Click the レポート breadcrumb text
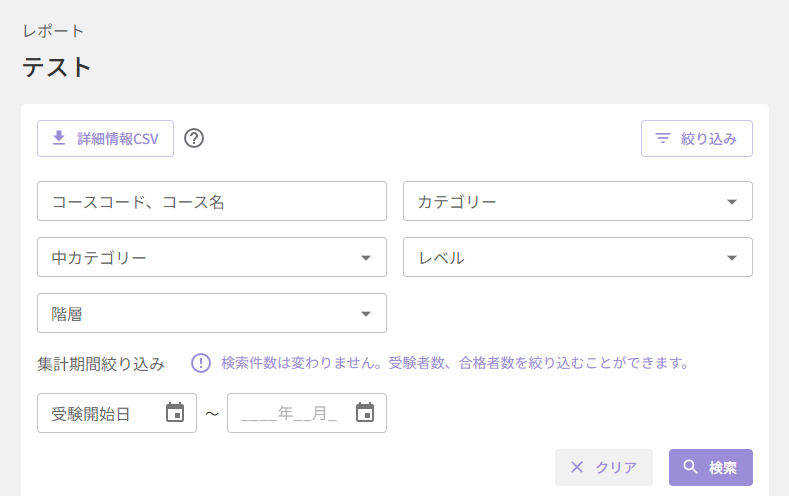 [53, 31]
